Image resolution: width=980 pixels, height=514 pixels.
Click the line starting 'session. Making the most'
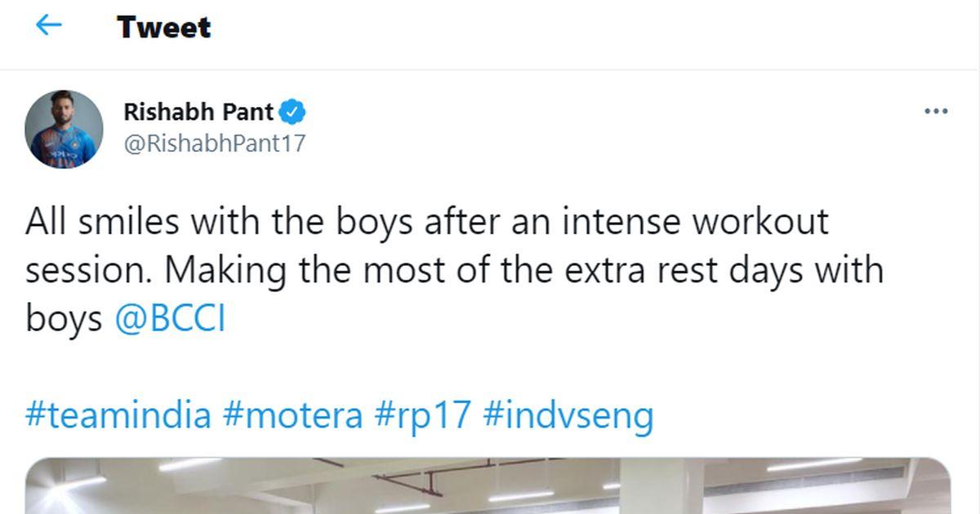coord(454,270)
